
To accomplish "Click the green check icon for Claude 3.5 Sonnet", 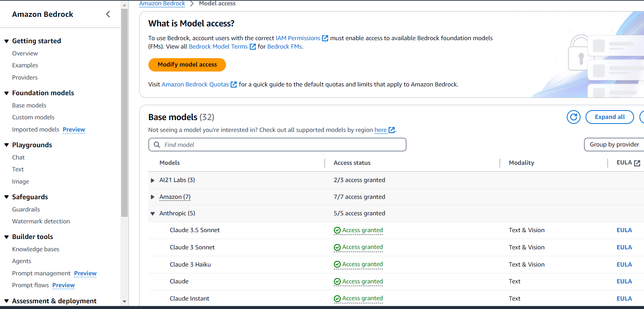I will [337, 230].
